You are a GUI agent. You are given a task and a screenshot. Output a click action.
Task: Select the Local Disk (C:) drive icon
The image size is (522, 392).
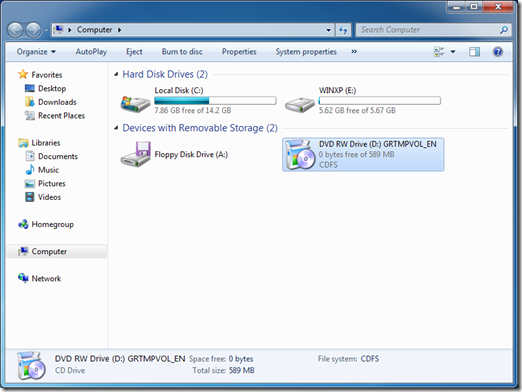point(135,104)
